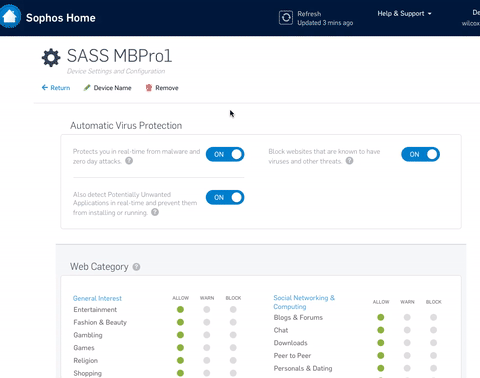Select Allow for Gambling
The image size is (480, 378).
pyautogui.click(x=180, y=335)
